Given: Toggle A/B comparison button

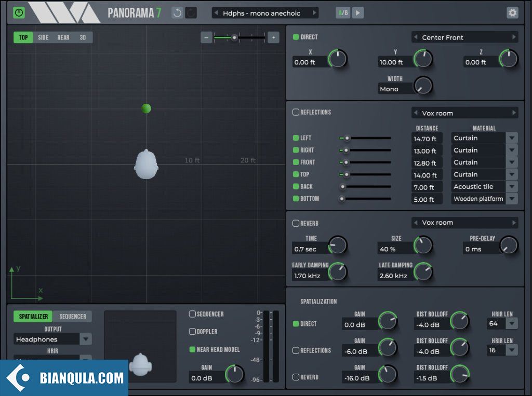Looking at the screenshot, I should point(343,13).
